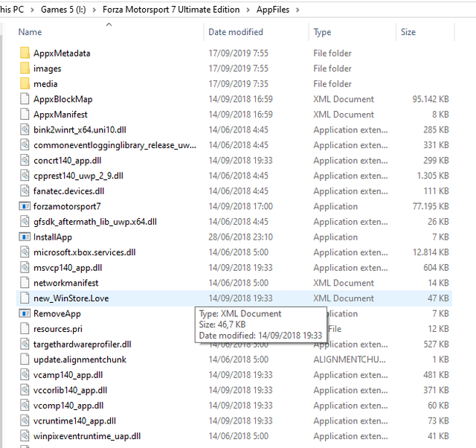The image size is (476, 448).
Task: Click the update.alignmentchunk file icon
Action: click(x=25, y=359)
